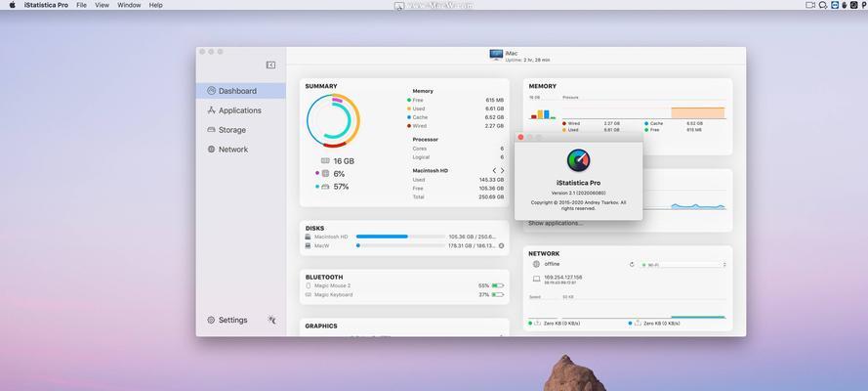Refresh the network status
Viewport: 868px width, 391px height.
coord(632,265)
